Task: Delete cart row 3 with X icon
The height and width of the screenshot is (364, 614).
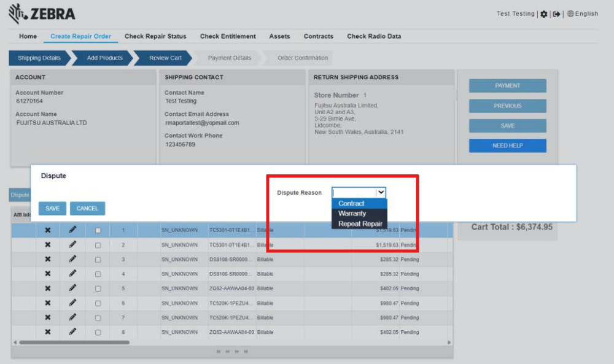Action: 48,259
